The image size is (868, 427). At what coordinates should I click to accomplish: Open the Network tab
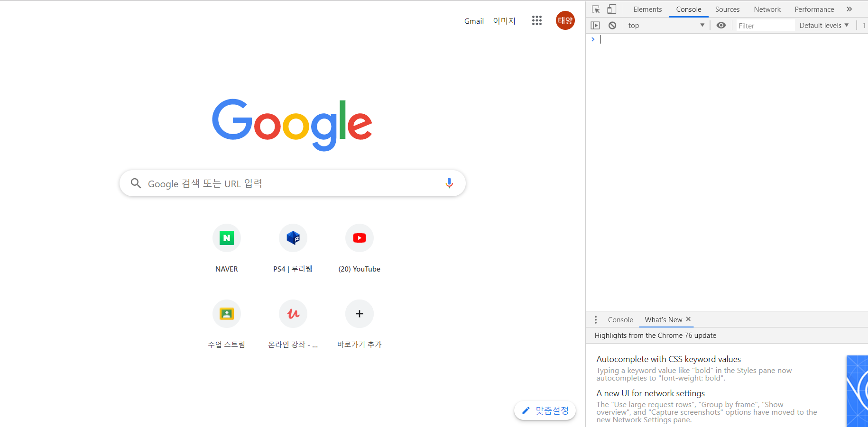pos(767,9)
